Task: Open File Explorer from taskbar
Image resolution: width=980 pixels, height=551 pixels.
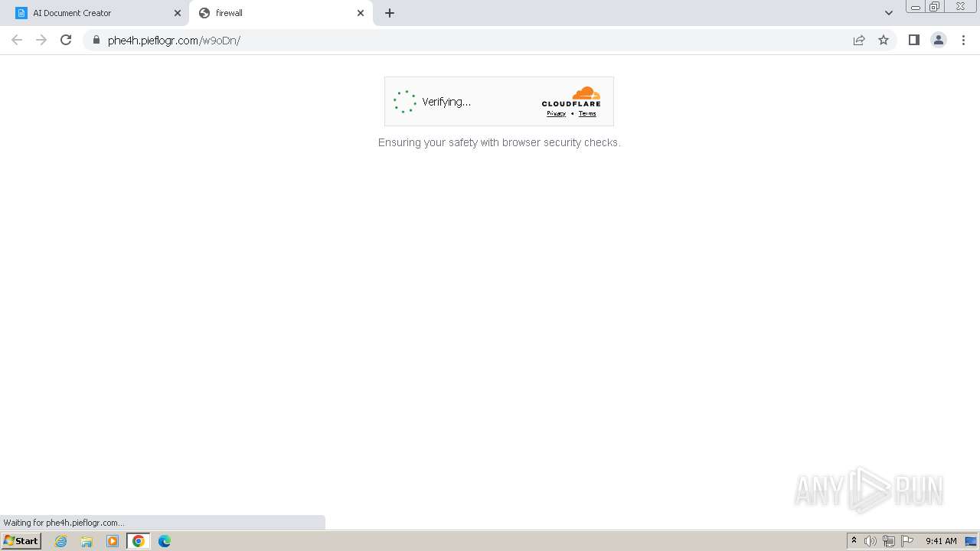Action: pyautogui.click(x=87, y=541)
